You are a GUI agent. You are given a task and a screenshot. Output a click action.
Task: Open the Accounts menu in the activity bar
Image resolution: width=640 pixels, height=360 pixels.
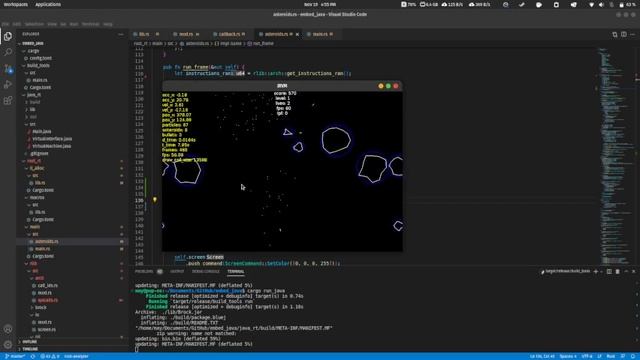point(8,329)
